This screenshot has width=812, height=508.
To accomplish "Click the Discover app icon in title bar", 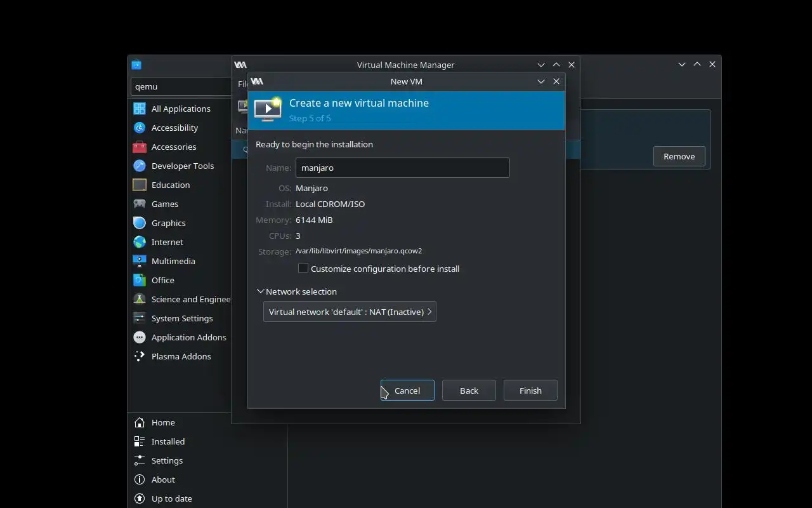I will [x=136, y=65].
